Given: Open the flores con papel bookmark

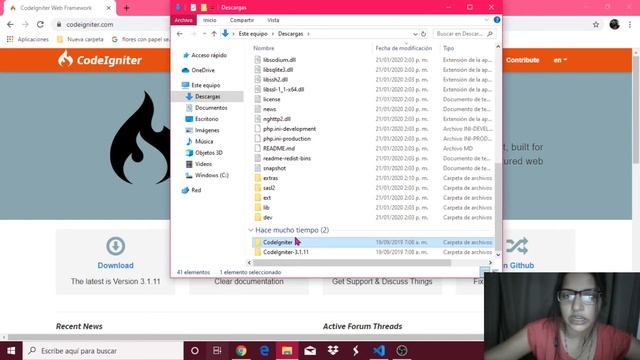Looking at the screenshot, I should pos(140,39).
